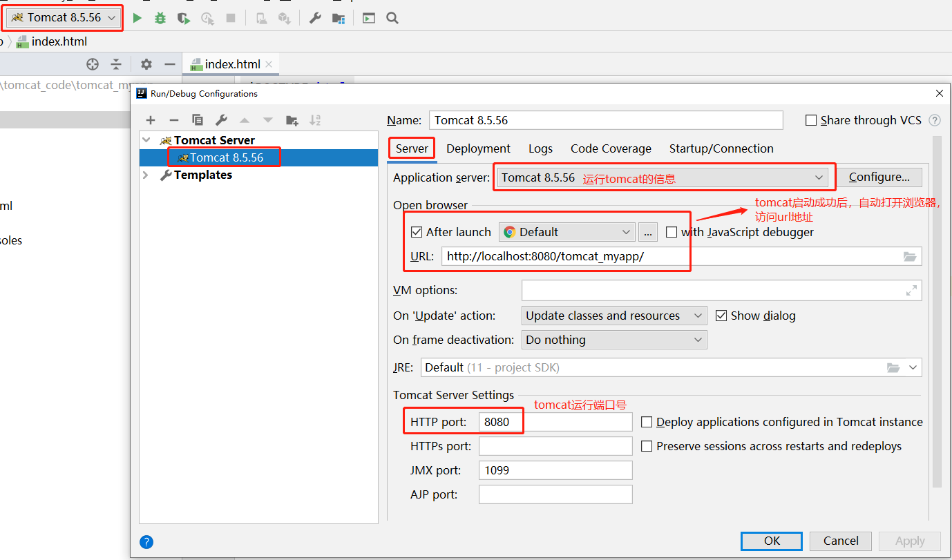Click index.html in the breadcrumb bar
The height and width of the screenshot is (560, 952).
coord(52,41)
